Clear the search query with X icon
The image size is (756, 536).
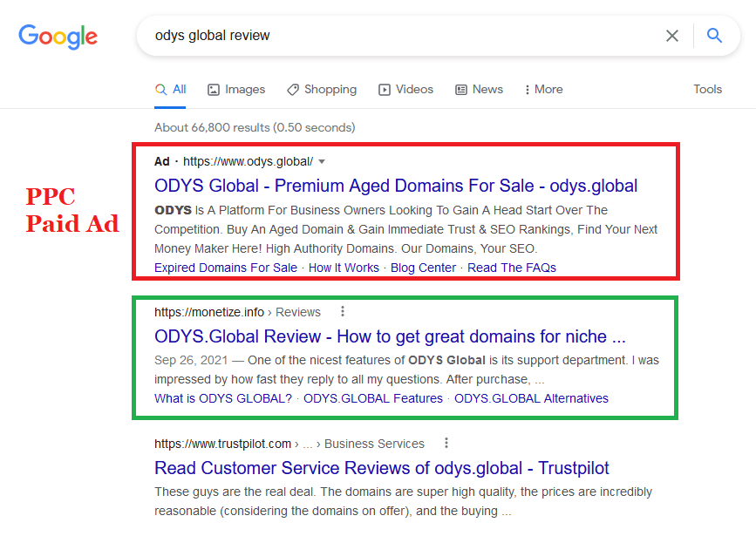[672, 36]
